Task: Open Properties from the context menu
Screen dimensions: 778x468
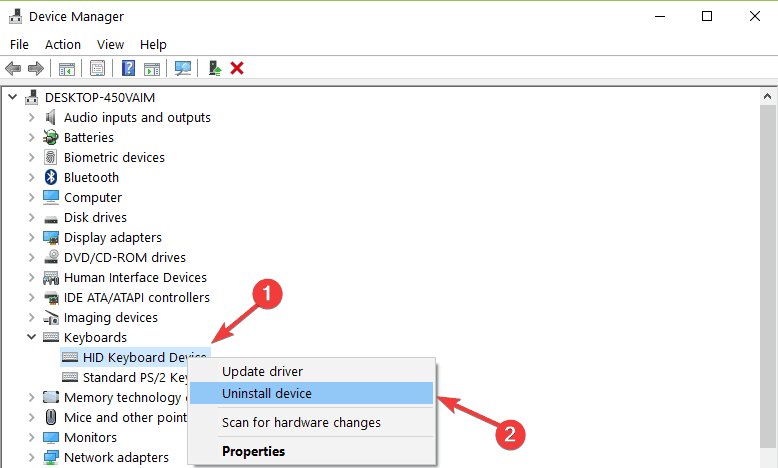Action: pyautogui.click(x=312, y=451)
